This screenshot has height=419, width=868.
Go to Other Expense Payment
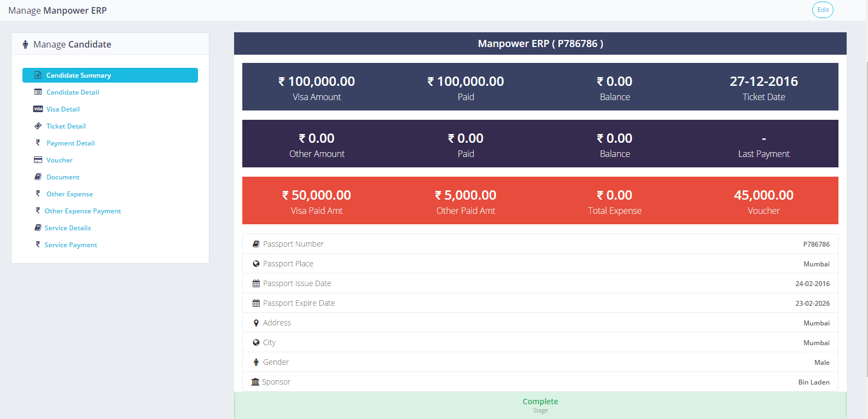click(83, 211)
